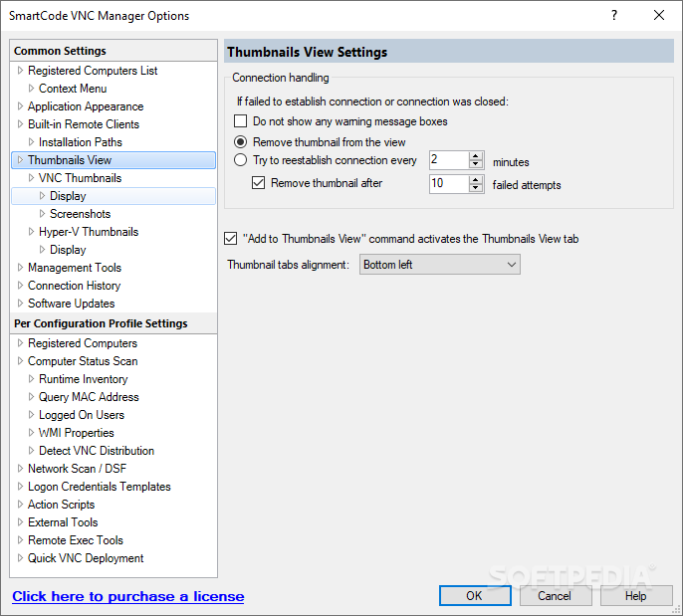Select Quick VNC Deployment tree item
The image size is (683, 616).
coord(86,557)
